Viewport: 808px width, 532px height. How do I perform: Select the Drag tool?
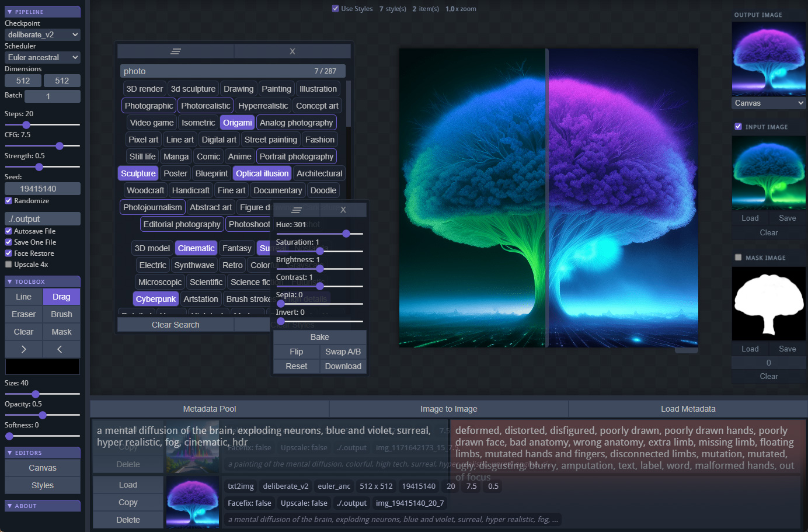(x=61, y=297)
